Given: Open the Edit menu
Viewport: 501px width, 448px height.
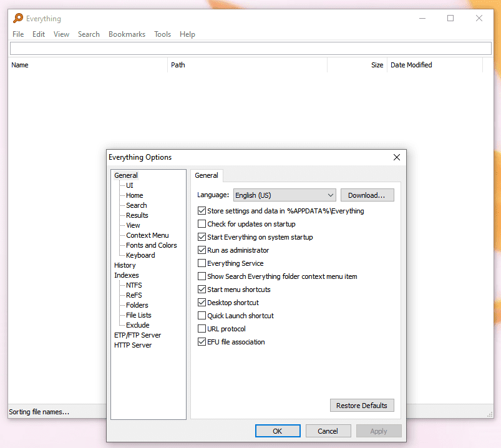Looking at the screenshot, I should click(39, 34).
